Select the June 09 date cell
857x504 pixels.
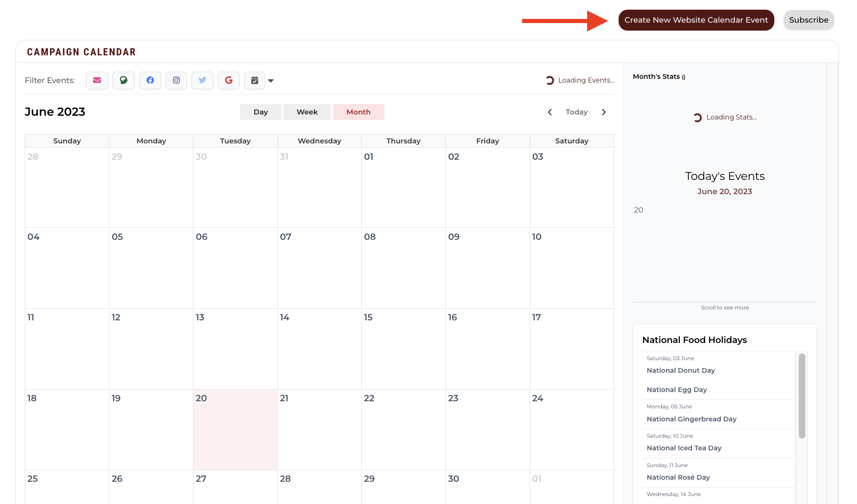pyautogui.click(x=487, y=268)
